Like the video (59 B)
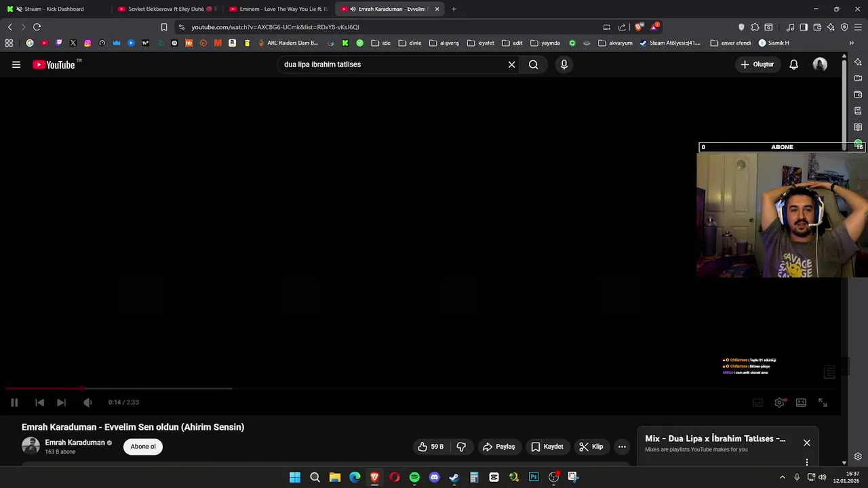 coord(431,447)
